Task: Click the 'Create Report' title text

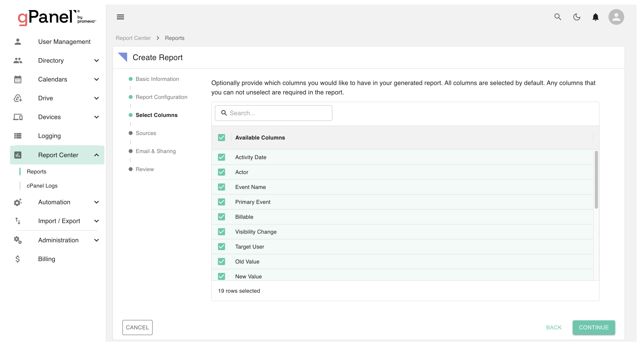Action: click(x=157, y=57)
